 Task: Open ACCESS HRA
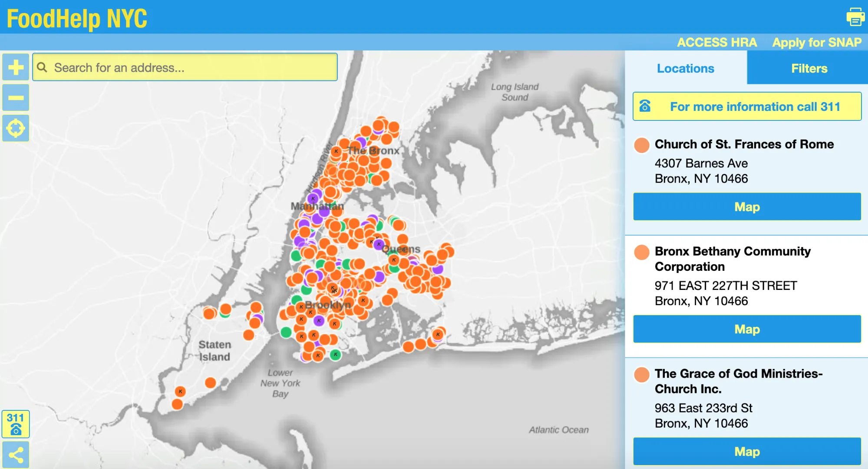(x=716, y=42)
